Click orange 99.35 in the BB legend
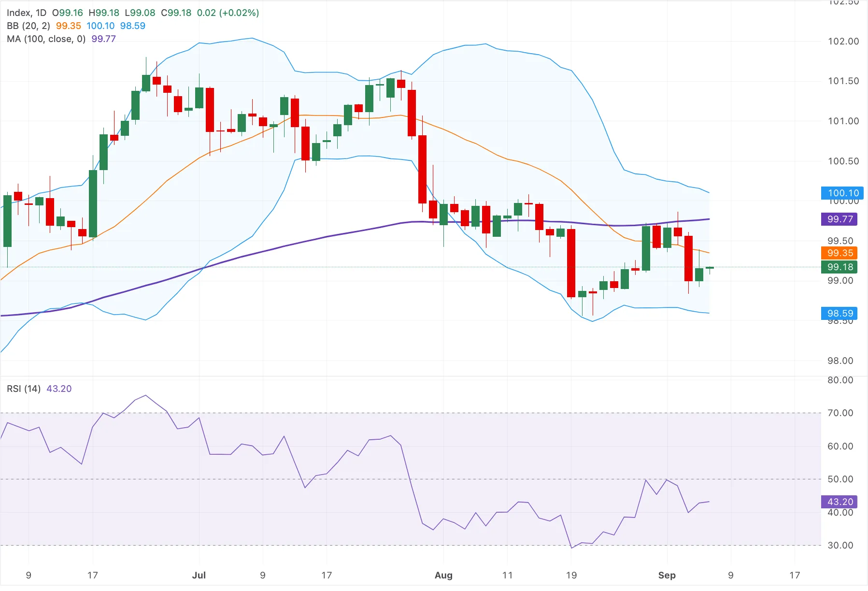Screen dimensions: 868x591 tap(69, 26)
